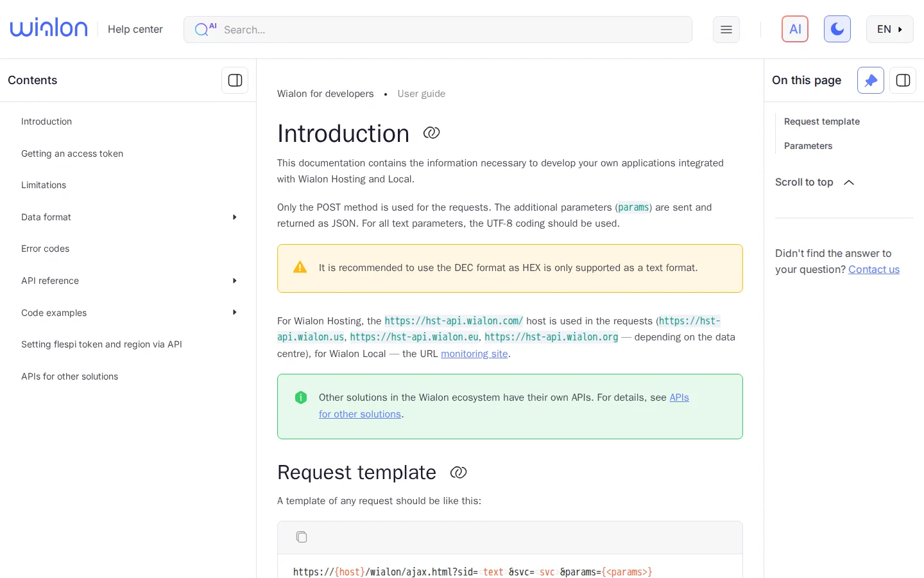Open Getting an access token page
Screen dimensions: 924x578
click(x=72, y=153)
